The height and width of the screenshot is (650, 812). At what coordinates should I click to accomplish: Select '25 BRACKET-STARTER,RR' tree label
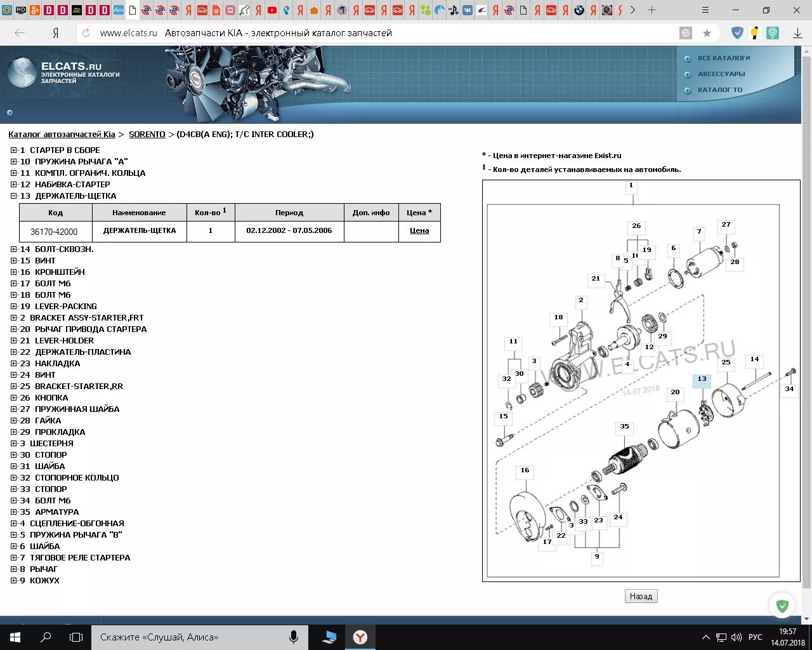pos(71,387)
